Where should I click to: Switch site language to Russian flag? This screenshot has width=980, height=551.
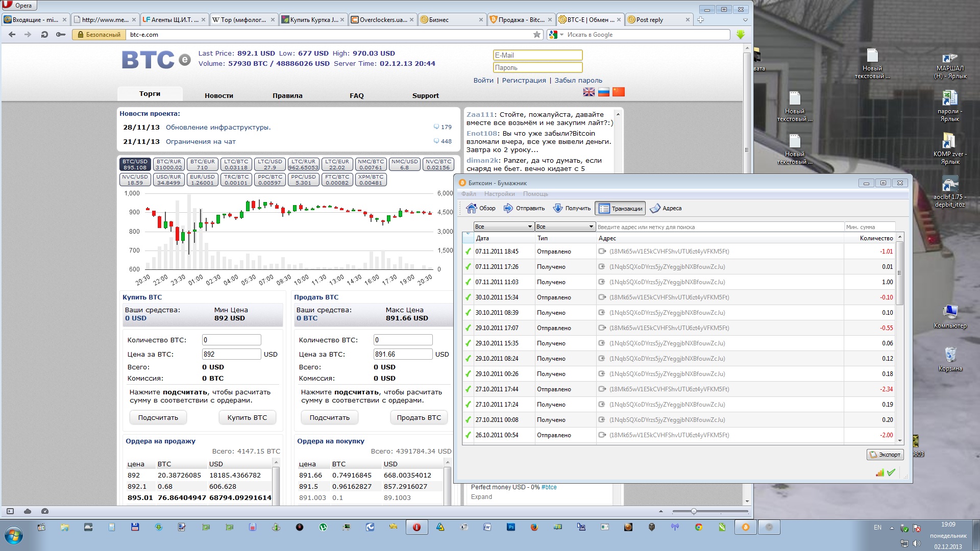tap(604, 92)
